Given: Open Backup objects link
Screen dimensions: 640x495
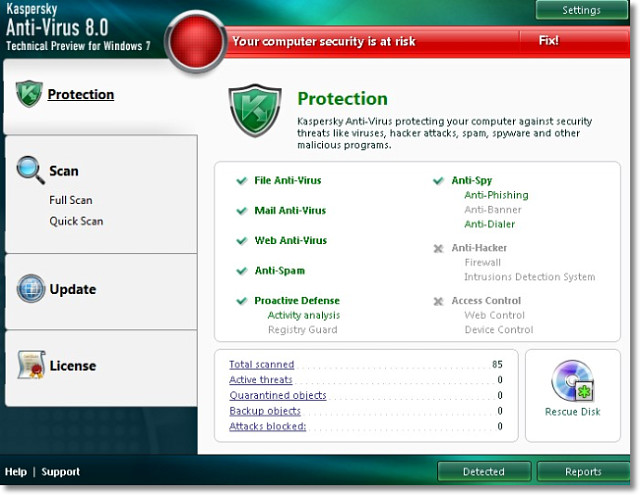Looking at the screenshot, I should (265, 411).
